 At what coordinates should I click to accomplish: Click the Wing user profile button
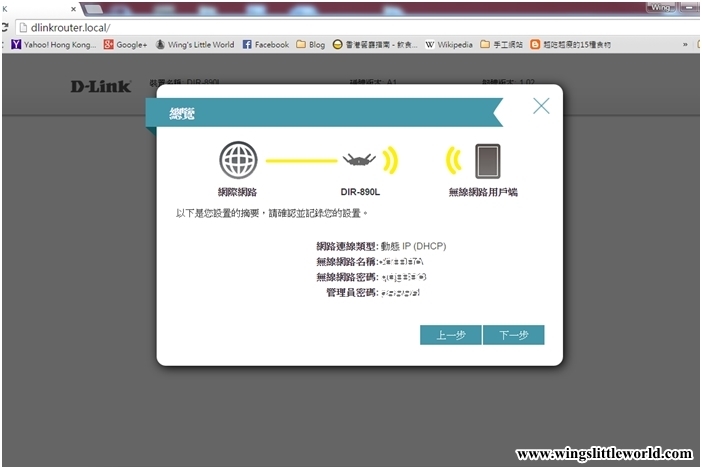662,6
